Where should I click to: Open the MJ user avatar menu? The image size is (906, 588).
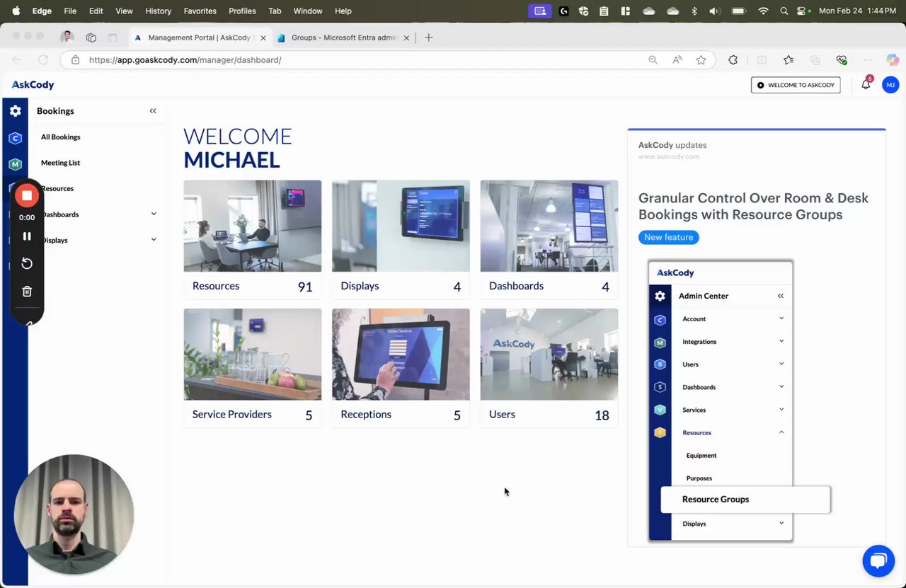point(890,85)
